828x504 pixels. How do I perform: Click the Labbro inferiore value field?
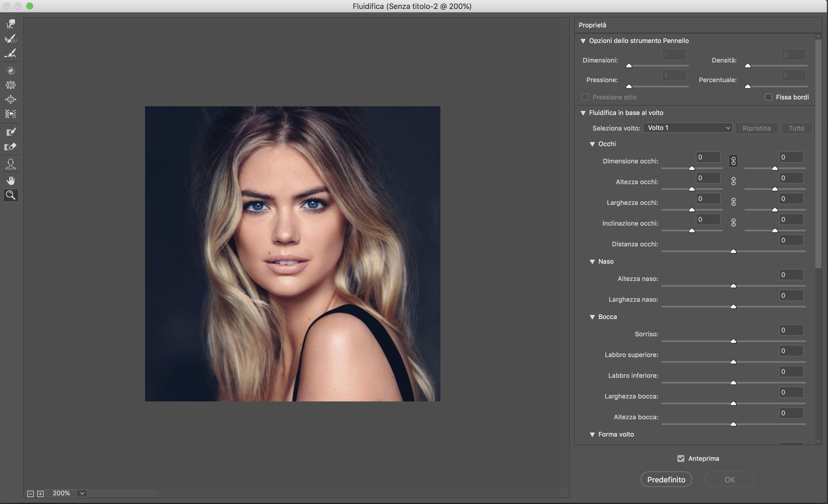(791, 372)
